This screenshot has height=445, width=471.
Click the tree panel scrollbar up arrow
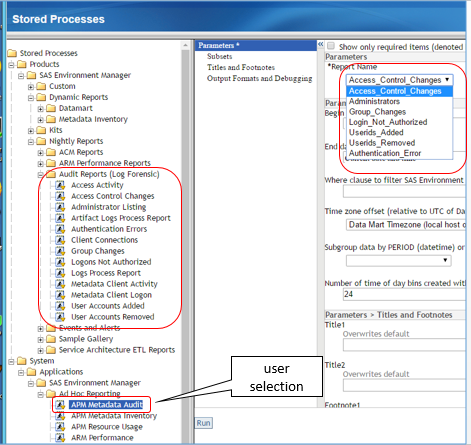pos(186,45)
